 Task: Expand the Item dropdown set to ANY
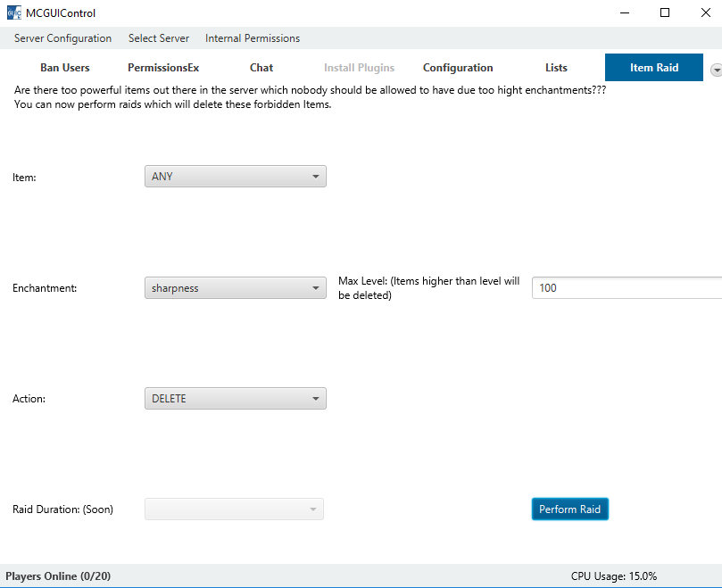(236, 177)
